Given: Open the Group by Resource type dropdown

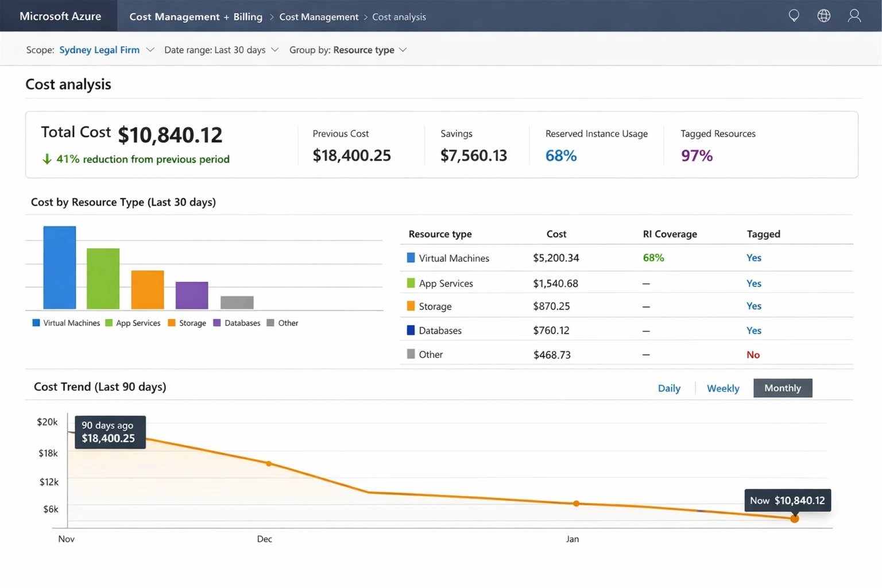Looking at the screenshot, I should (403, 50).
